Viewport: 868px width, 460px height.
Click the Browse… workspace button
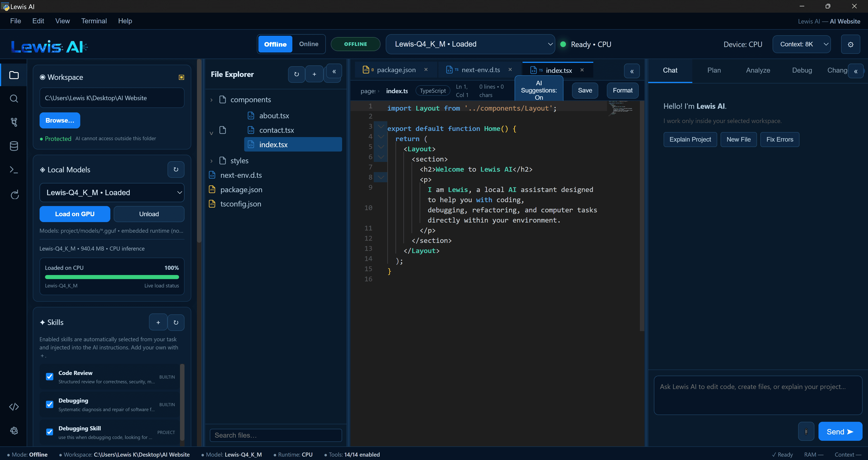point(60,120)
